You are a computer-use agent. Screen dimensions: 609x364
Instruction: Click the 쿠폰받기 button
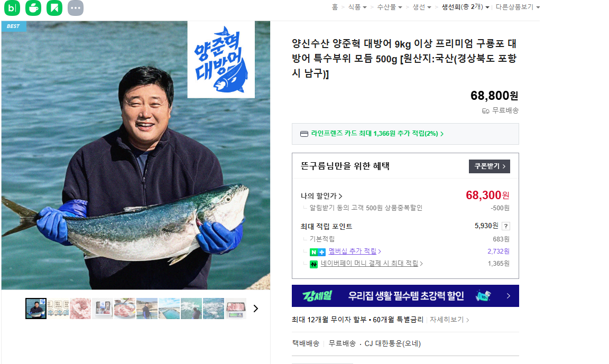pos(490,166)
